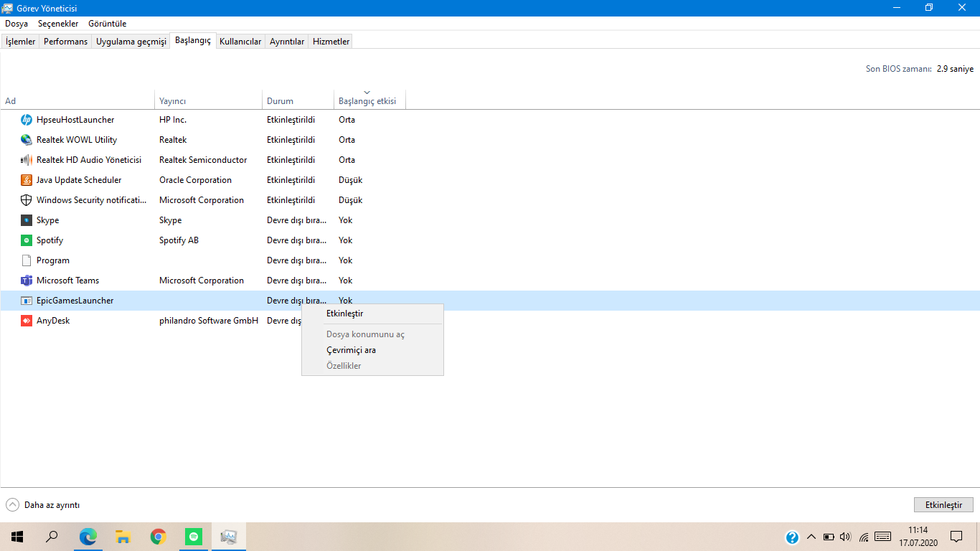
Task: Open the Wi-Fi network tray icon
Action: pyautogui.click(x=864, y=537)
